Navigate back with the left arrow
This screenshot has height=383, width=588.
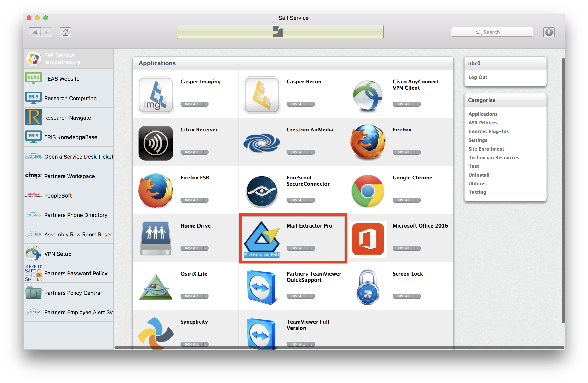(35, 32)
